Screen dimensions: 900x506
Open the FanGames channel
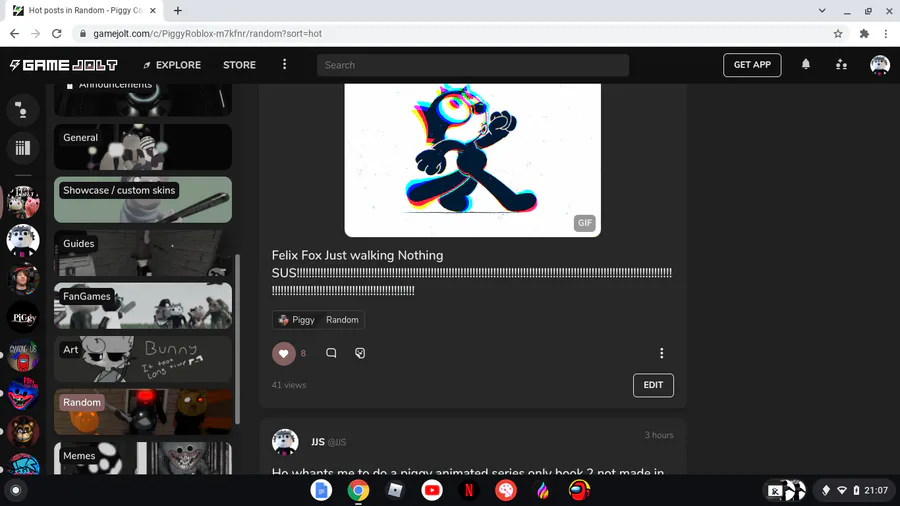coord(143,306)
